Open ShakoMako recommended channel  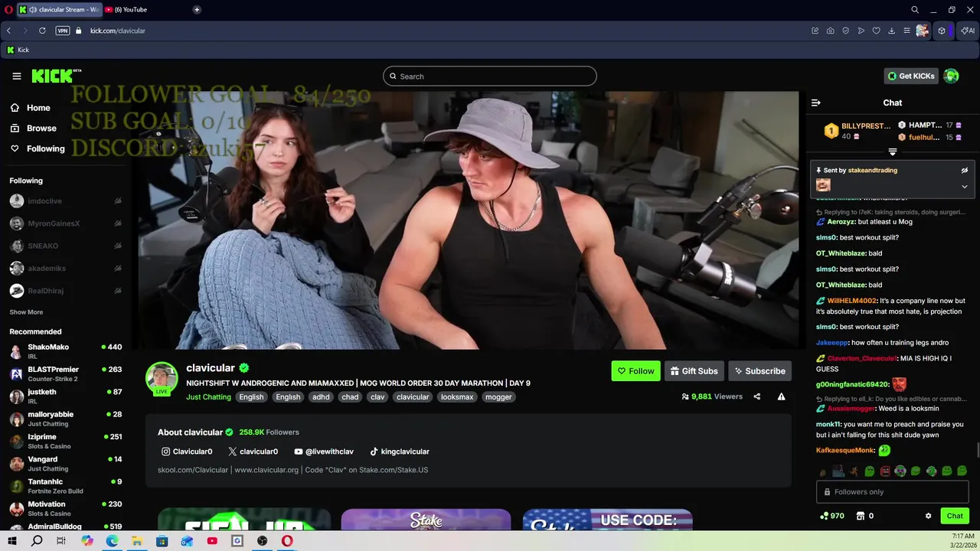coord(66,351)
